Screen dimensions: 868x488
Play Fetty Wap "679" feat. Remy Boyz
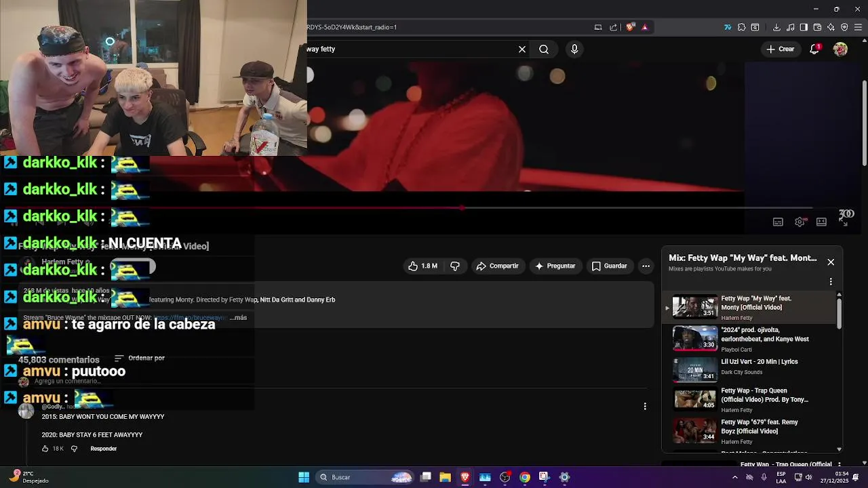click(749, 432)
